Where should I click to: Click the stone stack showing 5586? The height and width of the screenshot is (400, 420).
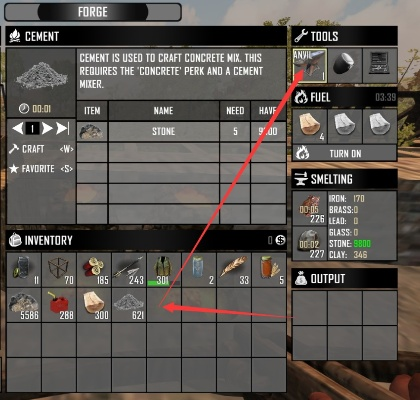tap(24, 305)
